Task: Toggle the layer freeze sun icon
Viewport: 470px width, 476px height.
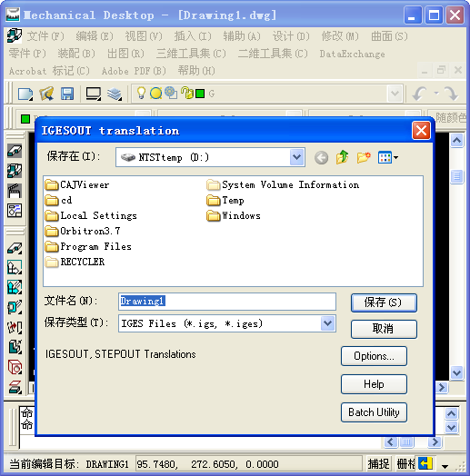Action: point(155,94)
